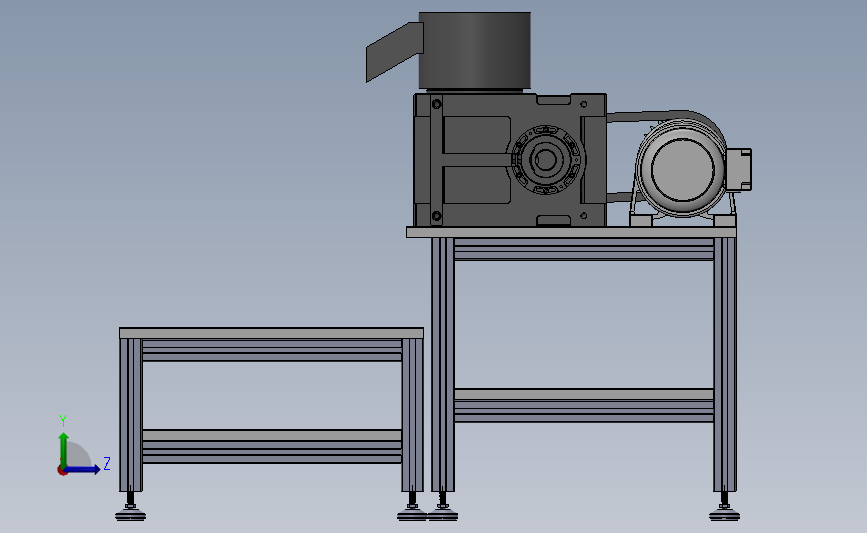Select the tall table top plate
Image resolution: width=867 pixels, height=533 pixels.
571,232
